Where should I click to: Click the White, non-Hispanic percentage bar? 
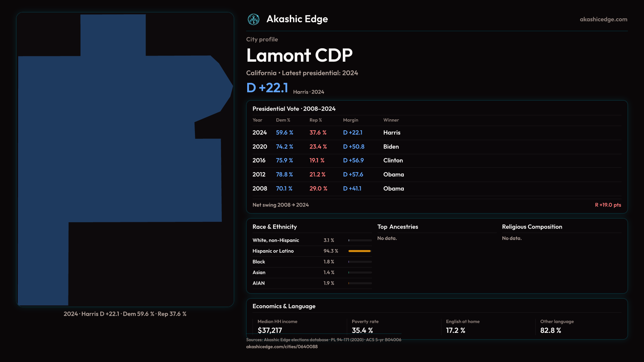click(x=360, y=240)
